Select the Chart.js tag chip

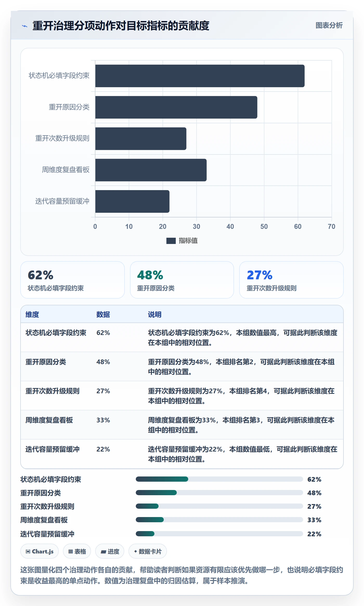pyautogui.click(x=40, y=551)
